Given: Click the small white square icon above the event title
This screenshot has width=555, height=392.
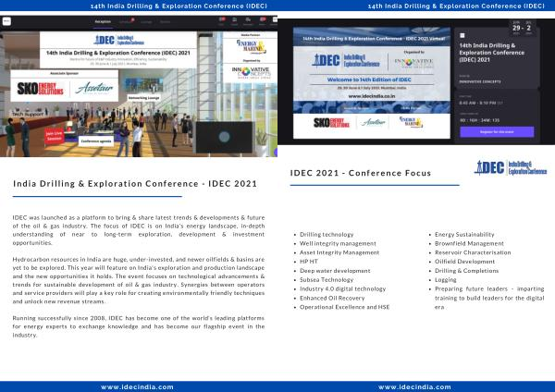Looking at the screenshot, I should 462,35.
